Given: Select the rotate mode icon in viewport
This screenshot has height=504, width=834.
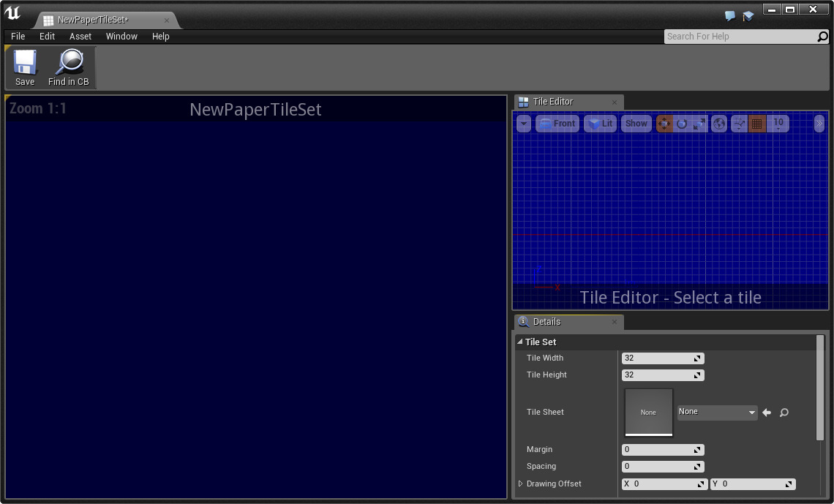Looking at the screenshot, I should point(682,124).
